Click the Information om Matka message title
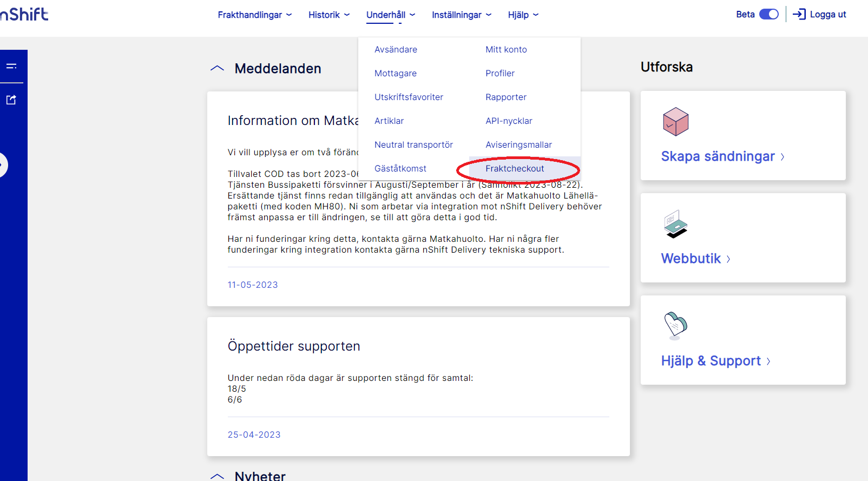 point(293,121)
